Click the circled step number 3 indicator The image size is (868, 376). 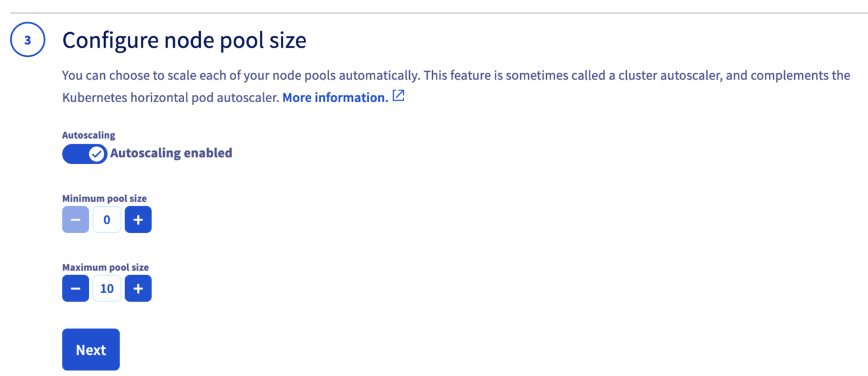pyautogui.click(x=27, y=39)
